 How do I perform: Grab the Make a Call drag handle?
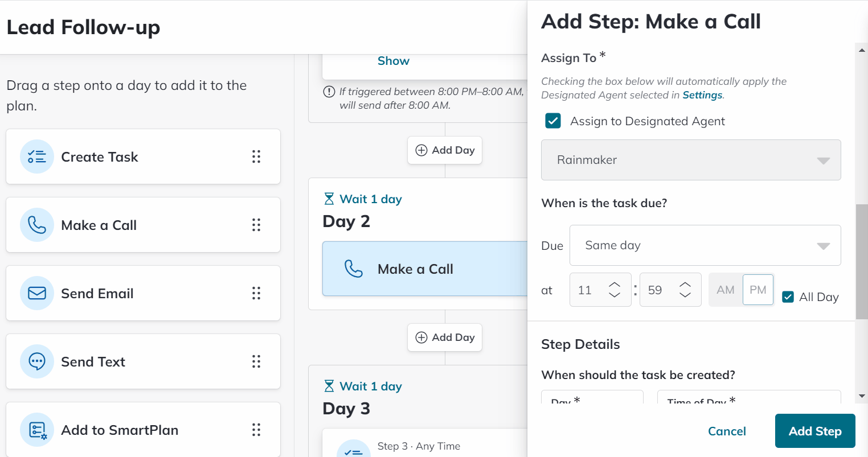pyautogui.click(x=256, y=225)
